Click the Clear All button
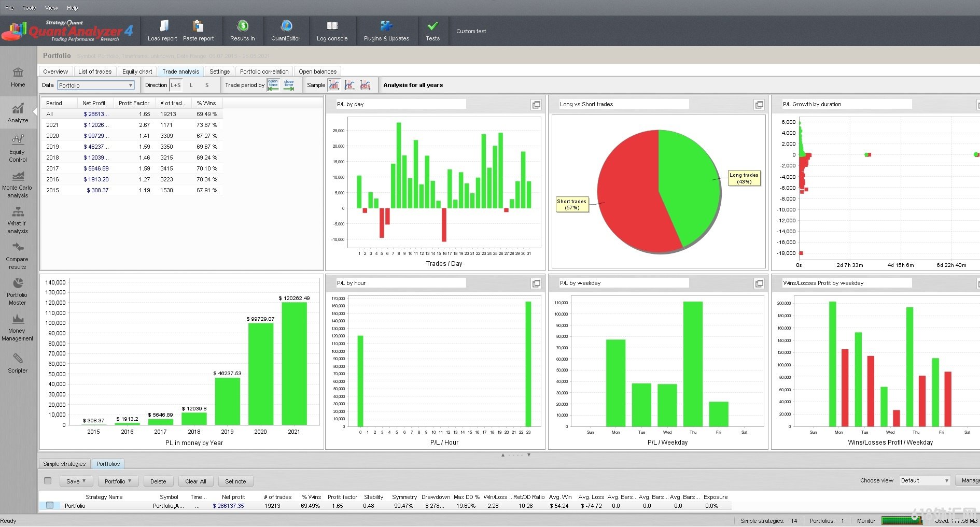This screenshot has height=527, width=980. point(195,481)
